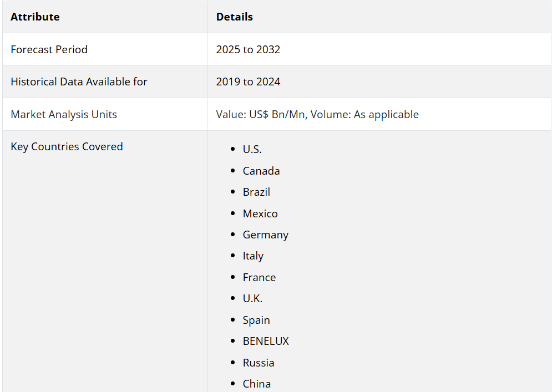Select the Brazil list item
Image resolution: width=552 pixels, height=392 pixels.
[256, 192]
